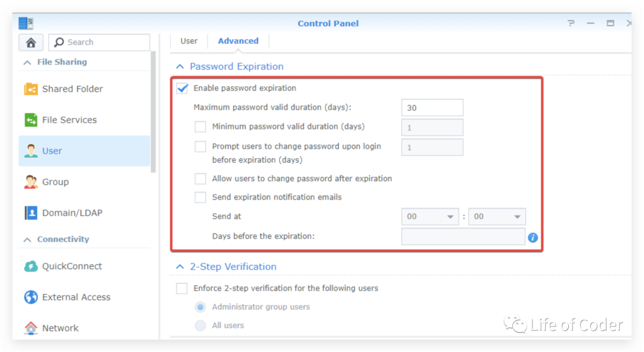Open QuickConnect via its cloud icon
Screen dimensions: 644x352
point(31,266)
